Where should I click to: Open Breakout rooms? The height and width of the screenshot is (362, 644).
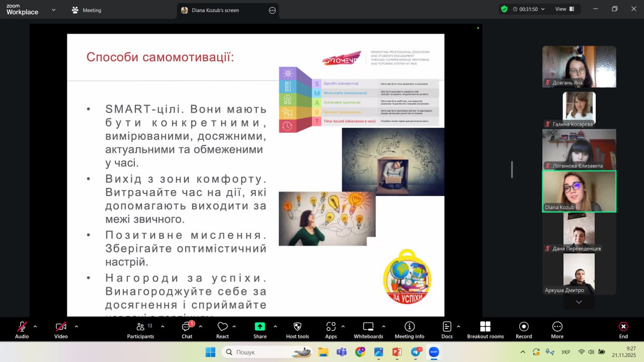pos(485,330)
